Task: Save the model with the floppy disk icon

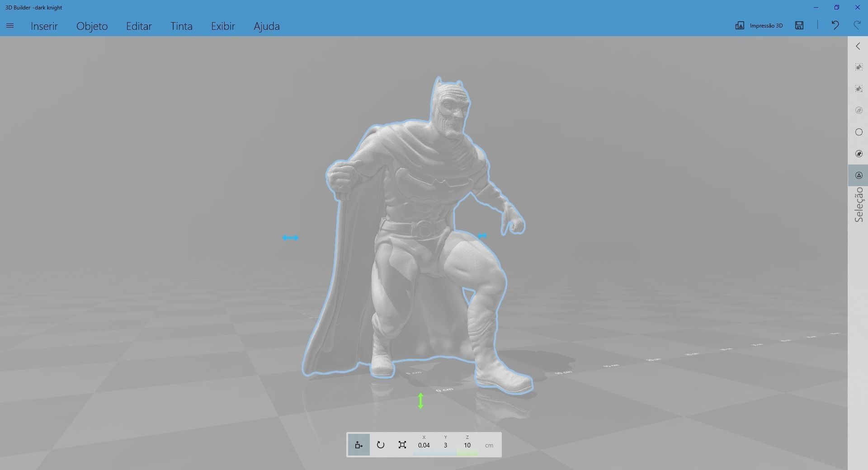Action: coord(799,25)
